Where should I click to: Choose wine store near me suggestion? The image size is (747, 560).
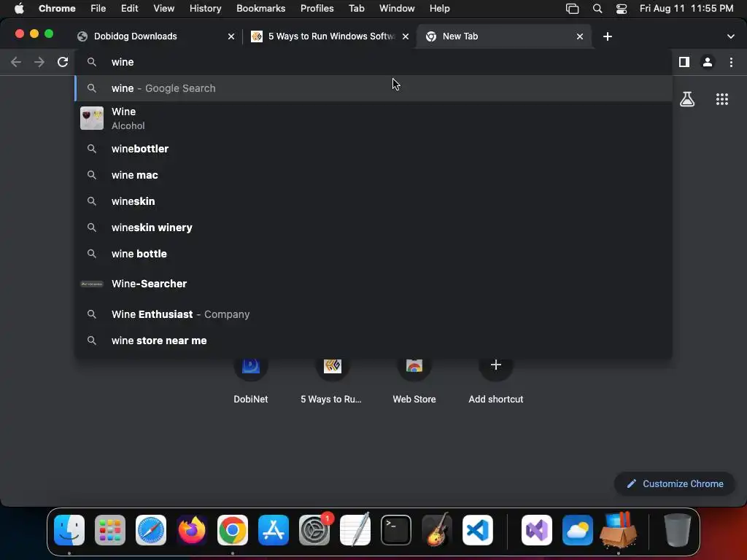pos(373,341)
